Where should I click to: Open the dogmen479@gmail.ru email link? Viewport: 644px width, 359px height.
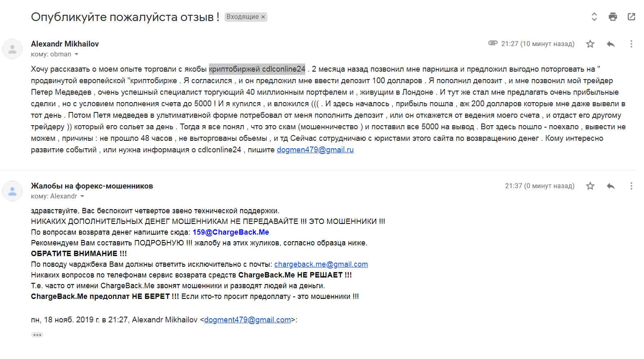tap(315, 150)
